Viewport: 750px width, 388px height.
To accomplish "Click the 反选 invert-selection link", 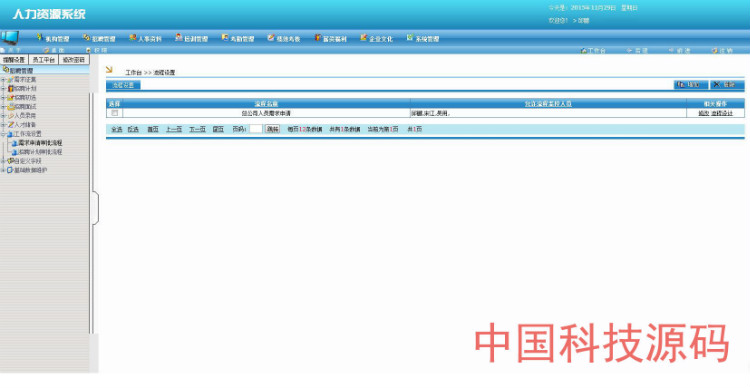I will click(133, 129).
